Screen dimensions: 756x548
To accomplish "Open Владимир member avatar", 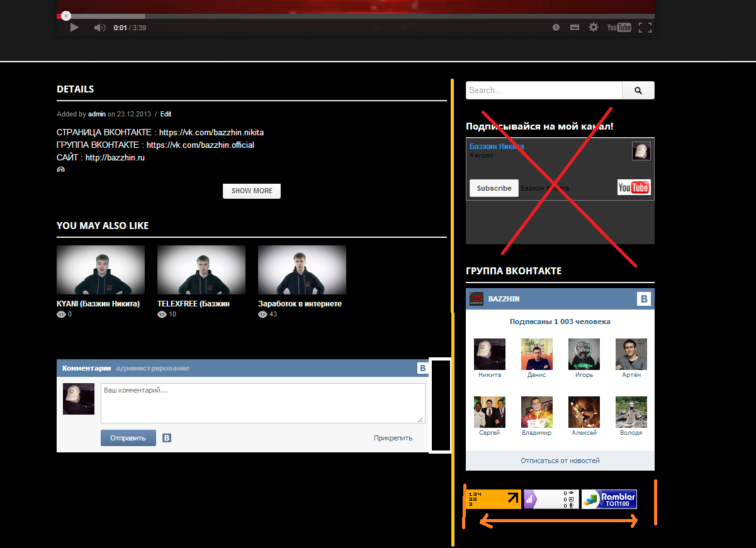I will 537,412.
